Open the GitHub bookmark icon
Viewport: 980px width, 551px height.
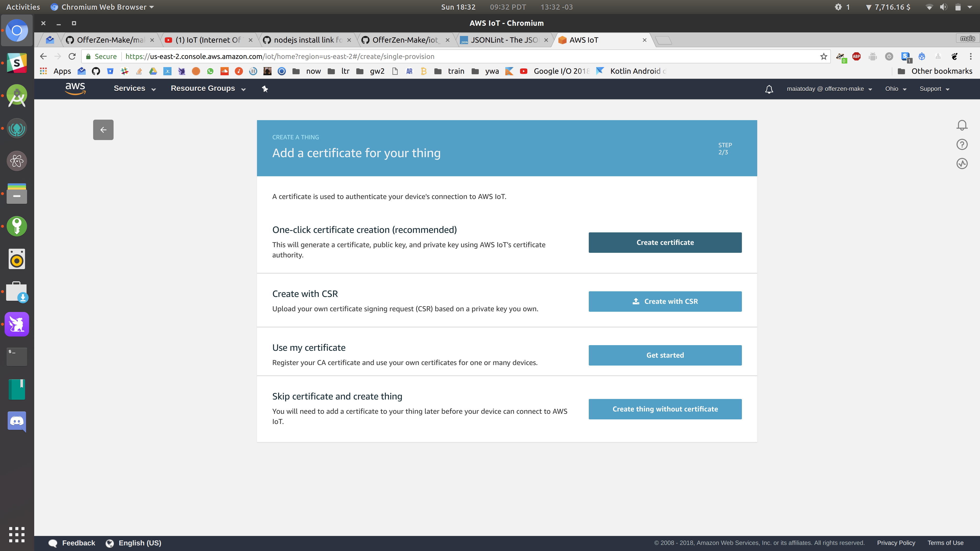pos(96,71)
